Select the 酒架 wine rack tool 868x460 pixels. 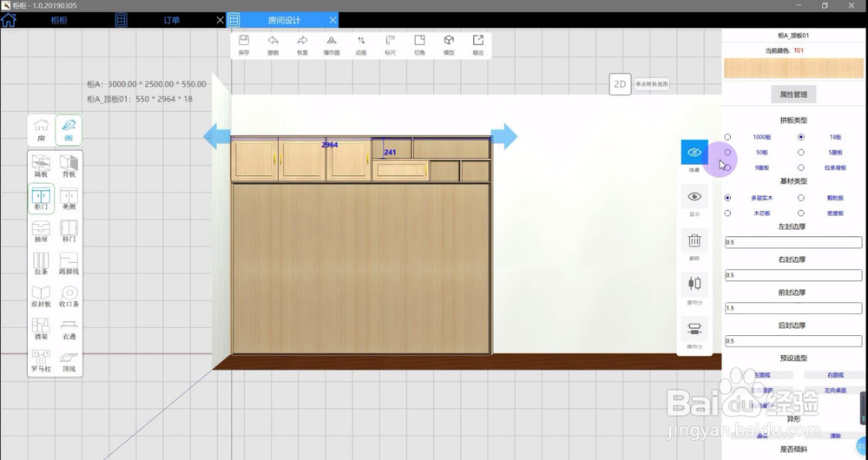(41, 329)
